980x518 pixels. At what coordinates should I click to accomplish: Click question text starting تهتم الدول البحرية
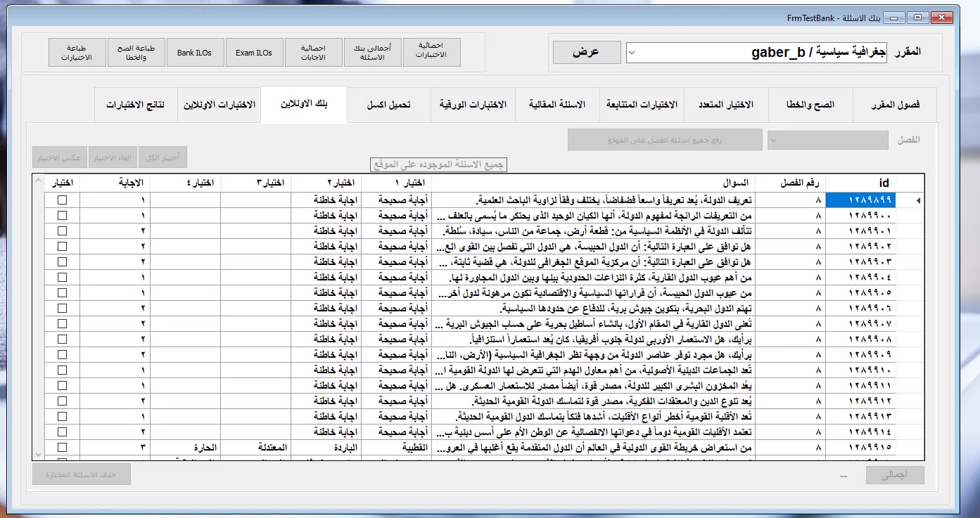coord(626,309)
